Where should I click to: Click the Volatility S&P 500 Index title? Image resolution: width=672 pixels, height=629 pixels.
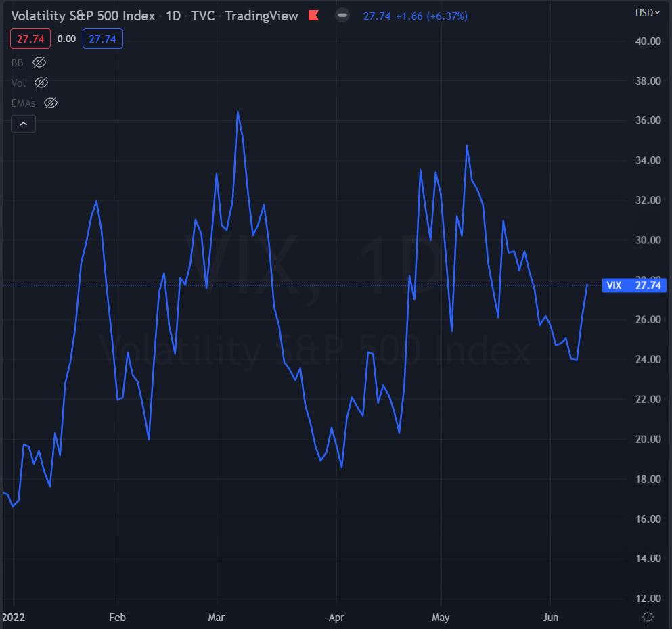[83, 16]
